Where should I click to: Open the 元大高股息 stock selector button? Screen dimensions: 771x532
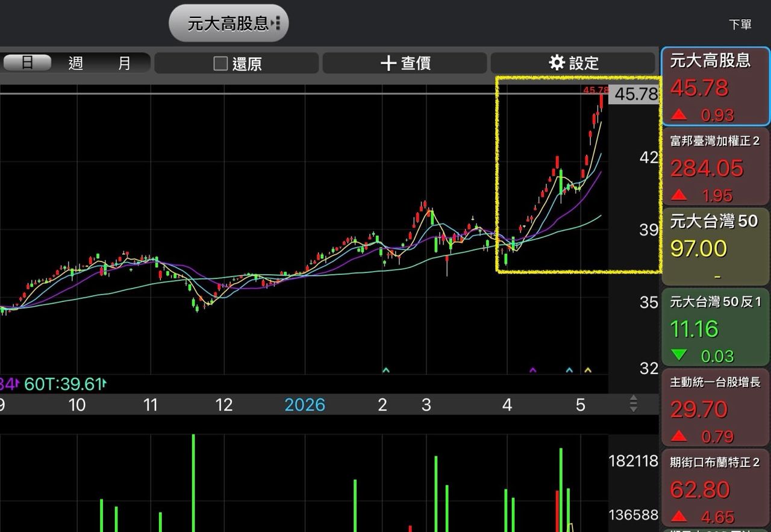tap(228, 23)
